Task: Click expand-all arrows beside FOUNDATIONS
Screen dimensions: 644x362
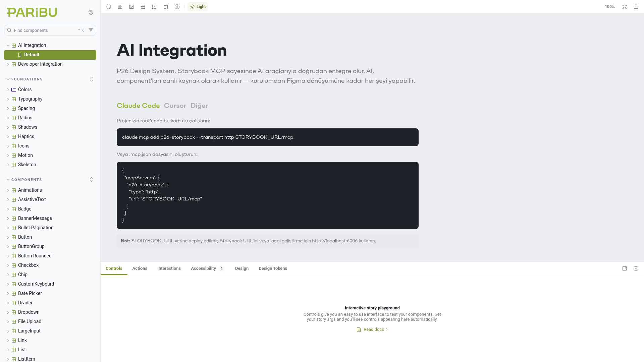Action: (x=92, y=79)
